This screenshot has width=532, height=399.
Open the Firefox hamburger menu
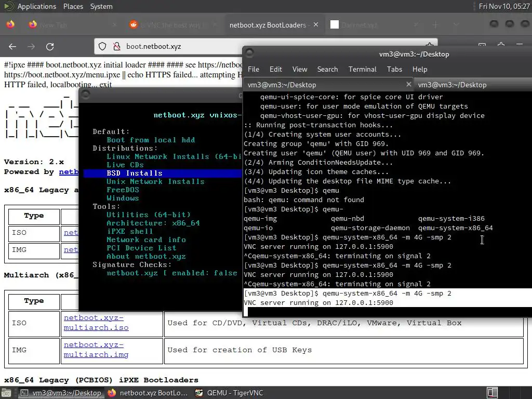[520, 44]
